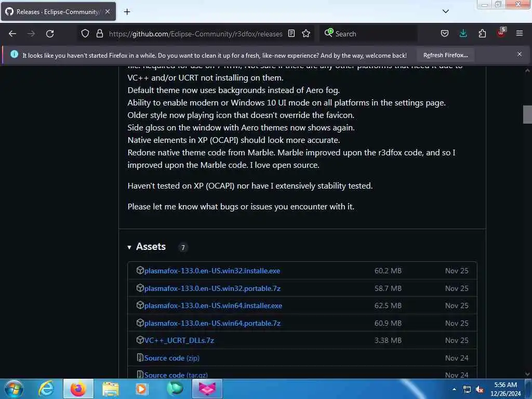Click the uBlock extension icon with badge
The image size is (532, 399).
[501, 33]
